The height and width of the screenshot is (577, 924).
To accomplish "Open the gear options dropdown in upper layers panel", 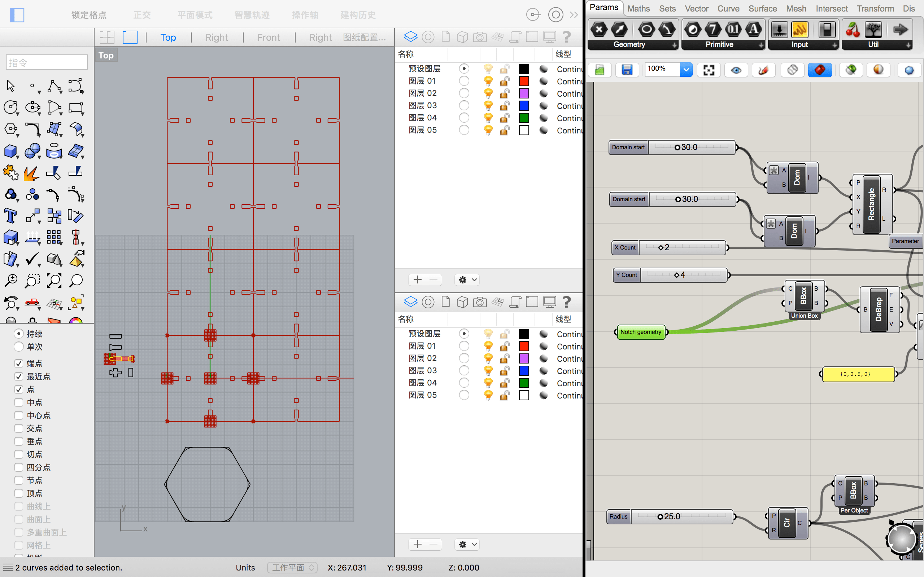I will [x=467, y=280].
